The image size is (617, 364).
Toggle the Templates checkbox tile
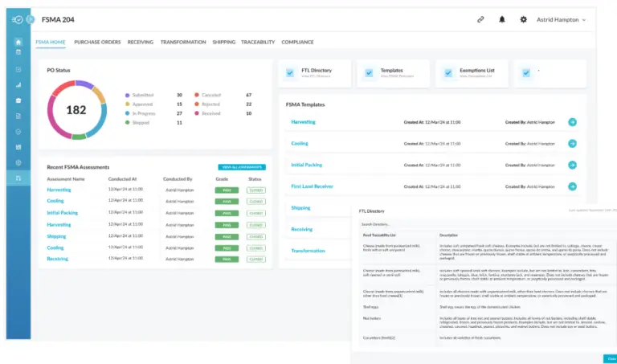pyautogui.click(x=369, y=73)
